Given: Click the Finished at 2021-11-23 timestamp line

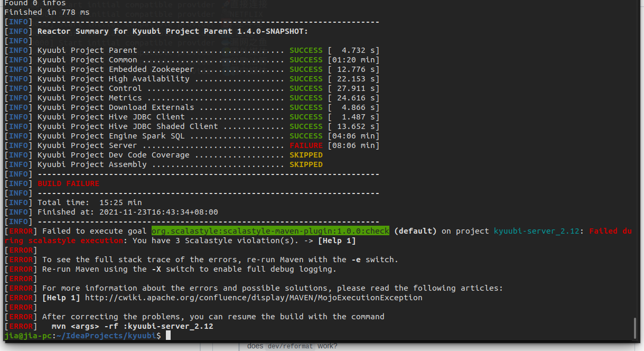Looking at the screenshot, I should click(127, 212).
